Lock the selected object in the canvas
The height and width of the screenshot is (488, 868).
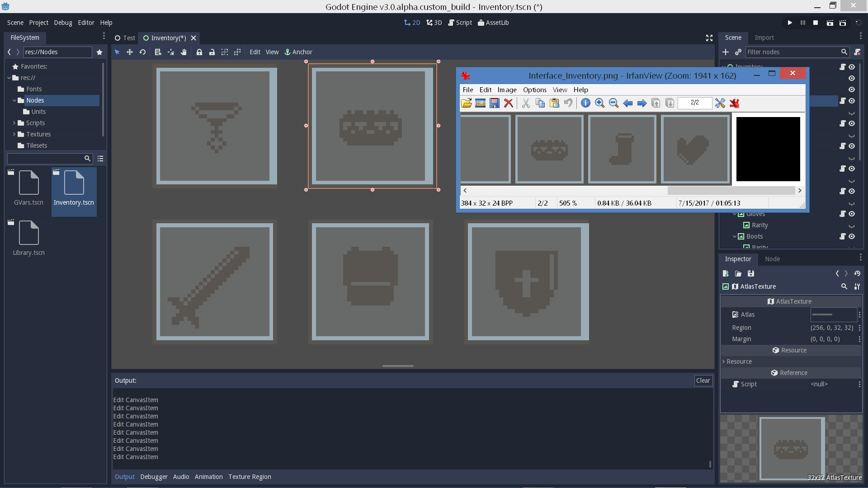pos(199,52)
